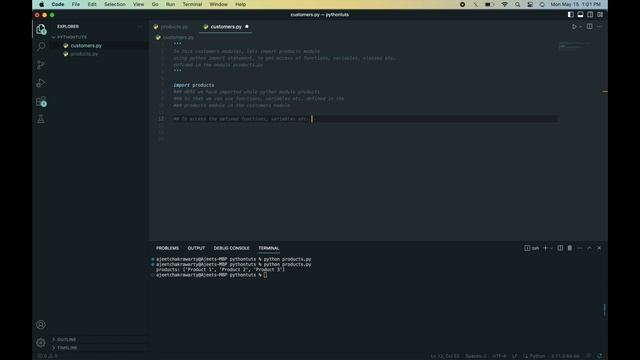Viewport: 640px width, 360px height.
Task: Open the Explorer view in activity bar
Action: 41,29
